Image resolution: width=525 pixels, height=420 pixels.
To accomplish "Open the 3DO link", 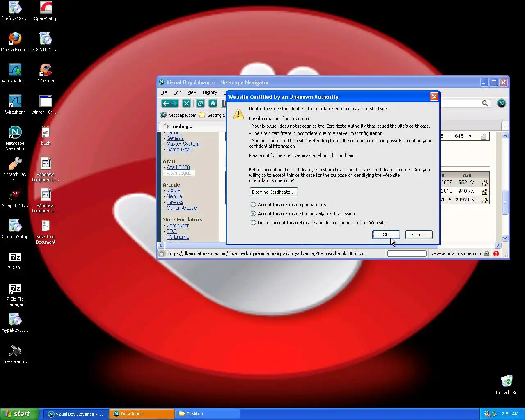I will pos(171,231).
